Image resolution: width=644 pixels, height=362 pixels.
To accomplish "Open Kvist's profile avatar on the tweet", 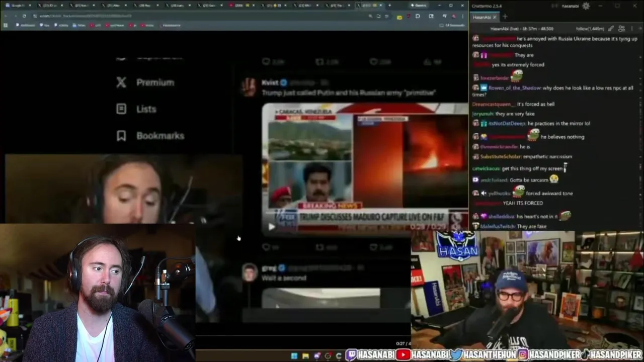I will pos(249,87).
